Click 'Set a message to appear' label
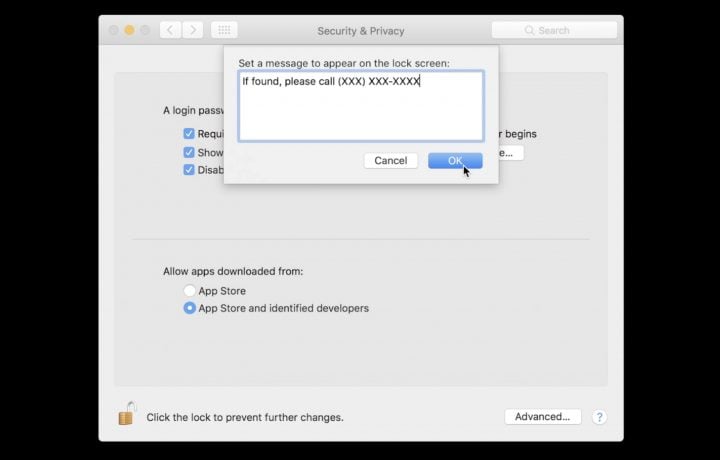 tap(344, 63)
